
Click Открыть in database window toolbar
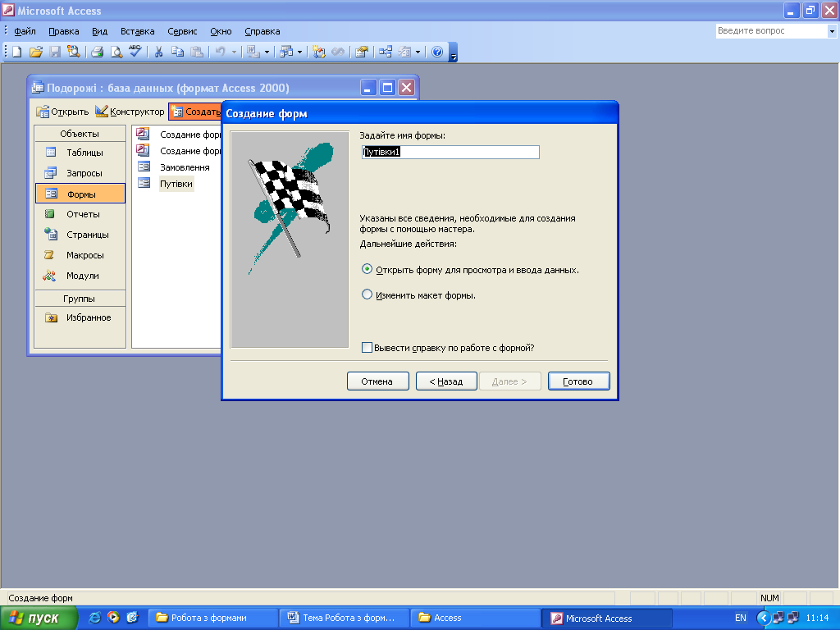coord(62,112)
